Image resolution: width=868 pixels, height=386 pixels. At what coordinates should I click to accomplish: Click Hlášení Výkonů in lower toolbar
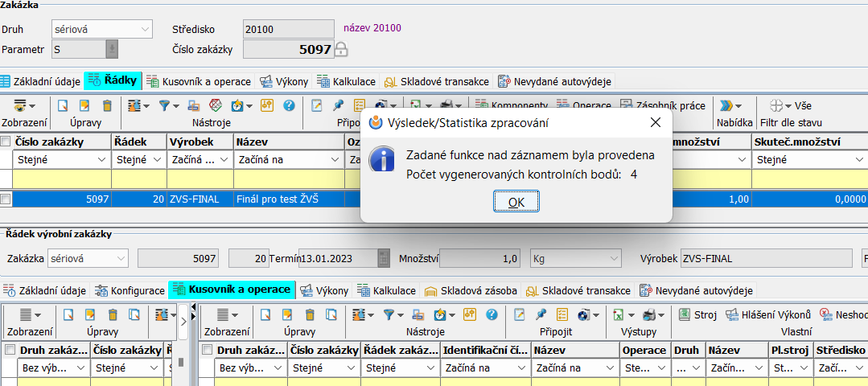click(769, 314)
